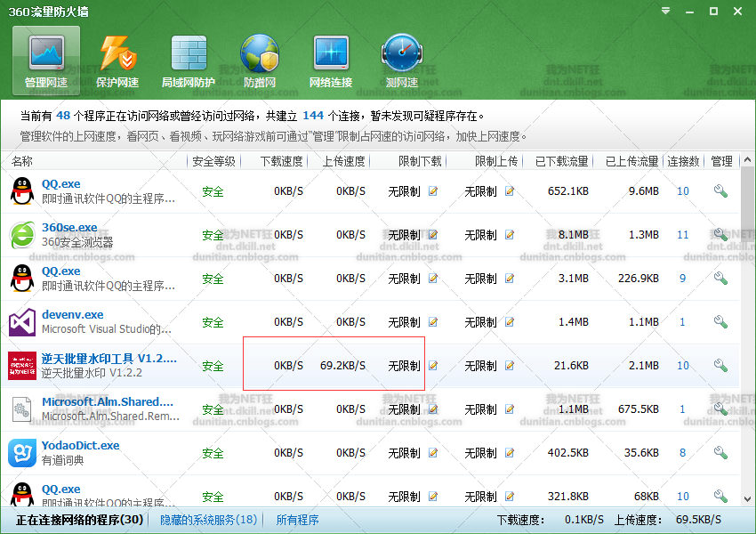756x534 pixels.
Task: Open manage wrench for YodaoDict.exe
Action: tap(720, 452)
